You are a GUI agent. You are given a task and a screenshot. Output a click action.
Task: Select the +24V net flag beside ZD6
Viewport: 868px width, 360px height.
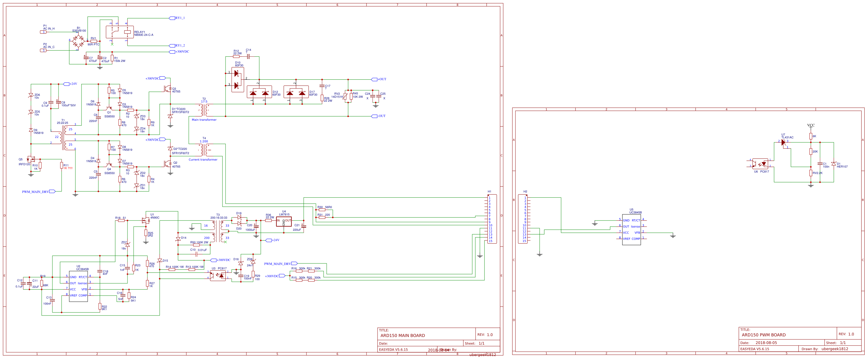pyautogui.click(x=70, y=84)
